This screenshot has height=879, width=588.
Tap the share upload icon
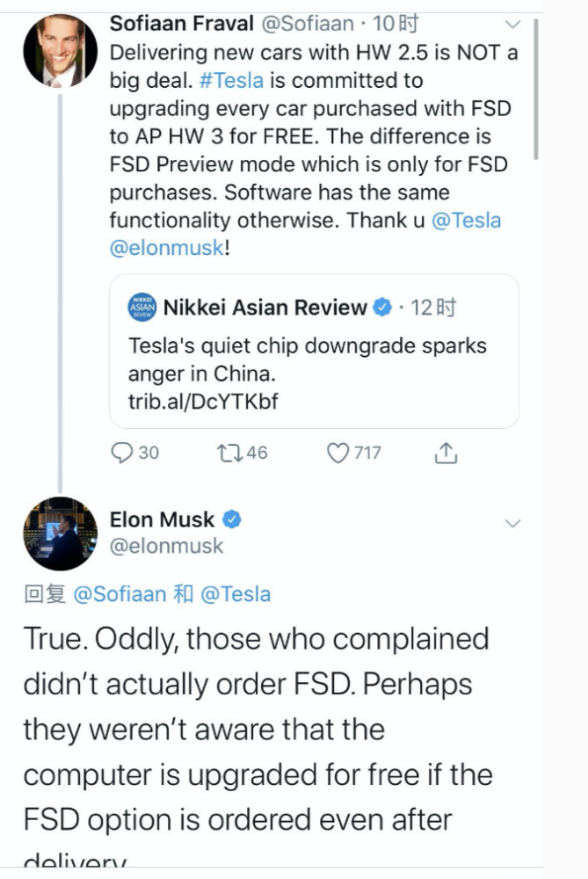coord(446,453)
